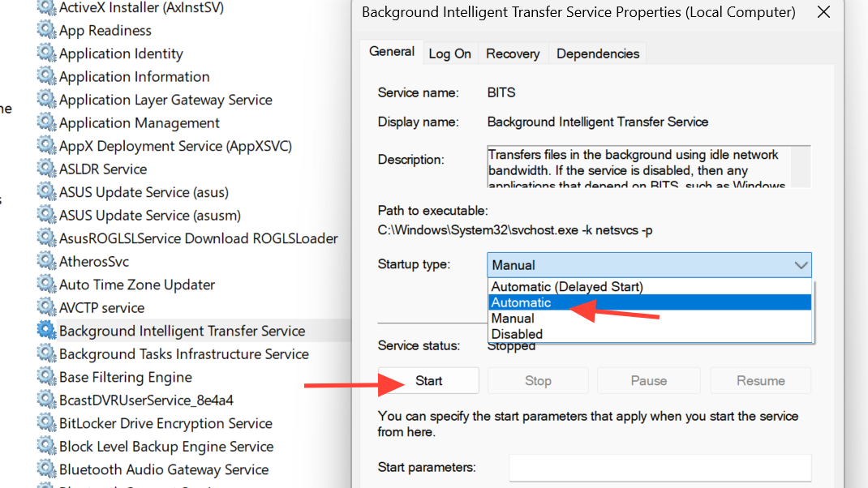Screen dimensions: 868x488
Task: Go to the Dependencies tab
Action: [598, 54]
